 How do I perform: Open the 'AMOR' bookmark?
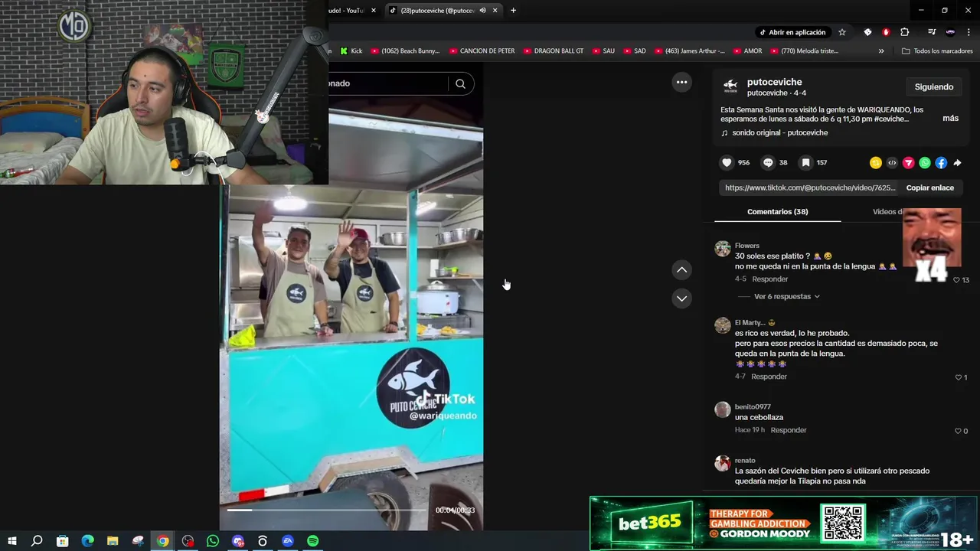point(746,51)
